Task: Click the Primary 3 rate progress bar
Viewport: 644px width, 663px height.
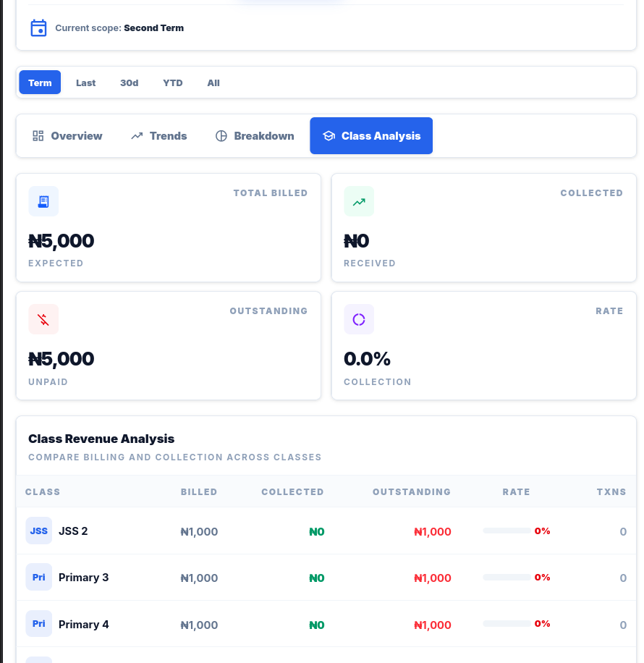Action: [507, 577]
